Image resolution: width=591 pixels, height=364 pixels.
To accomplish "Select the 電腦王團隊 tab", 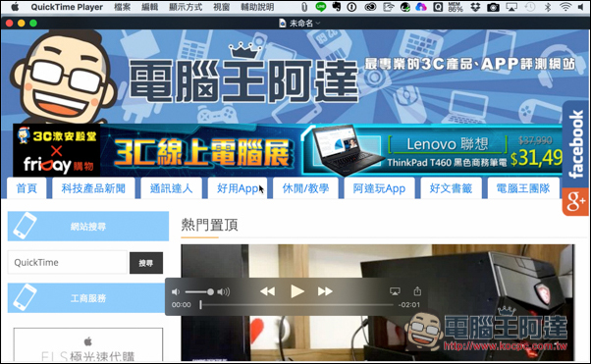I will click(x=523, y=188).
